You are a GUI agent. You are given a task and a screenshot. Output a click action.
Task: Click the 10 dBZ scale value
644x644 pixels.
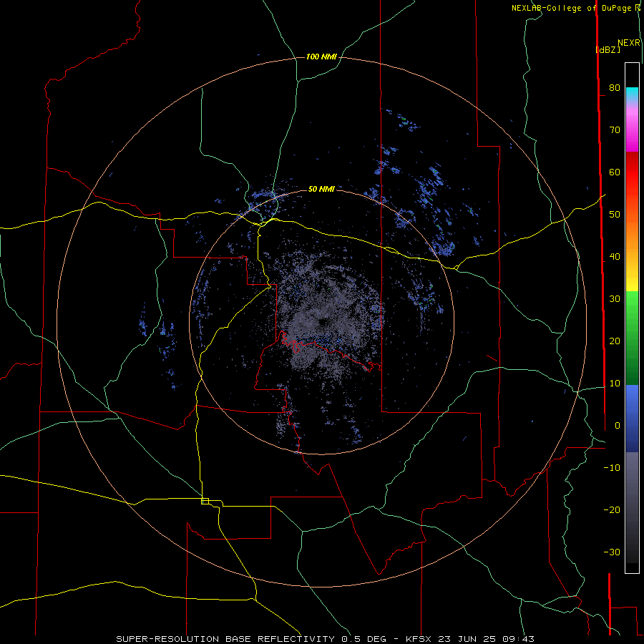615,384
